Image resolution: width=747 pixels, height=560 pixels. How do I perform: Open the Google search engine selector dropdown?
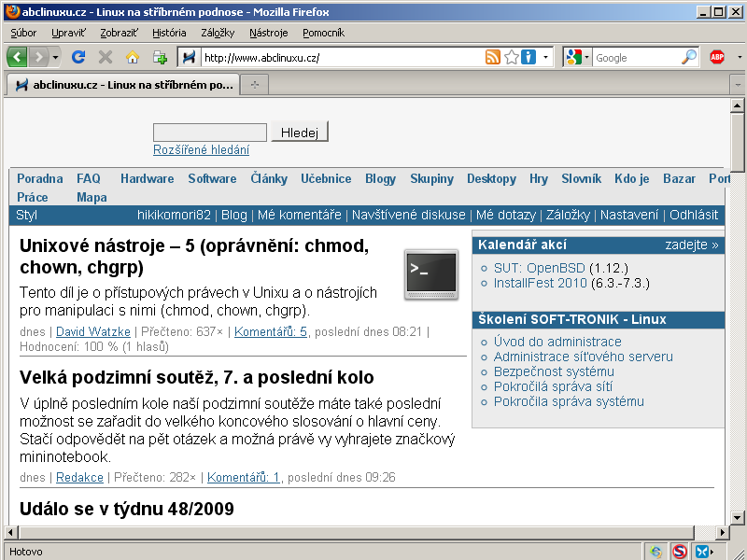577,58
